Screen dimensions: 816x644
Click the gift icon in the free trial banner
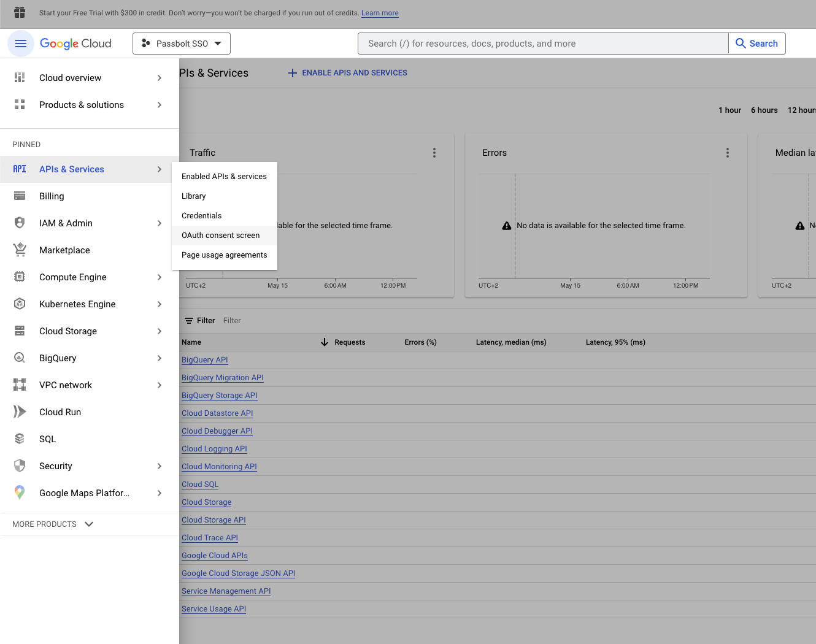click(20, 12)
